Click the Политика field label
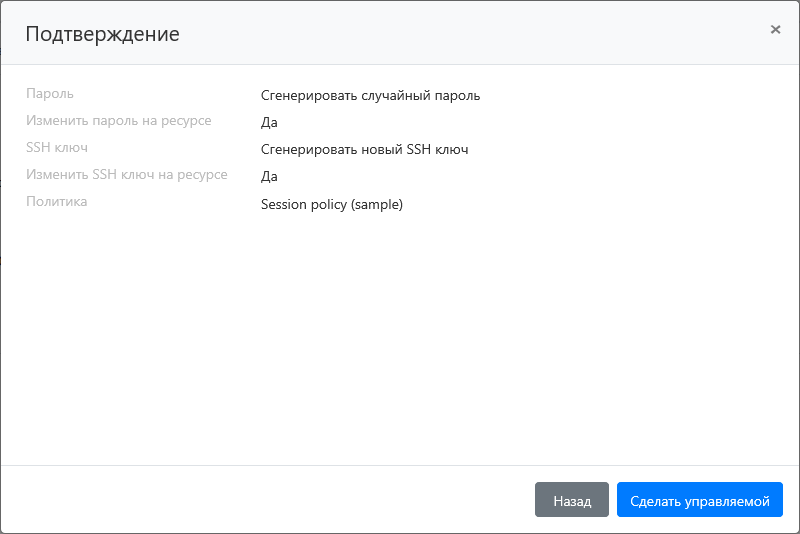Viewport: 800px width, 534px height. click(x=56, y=202)
